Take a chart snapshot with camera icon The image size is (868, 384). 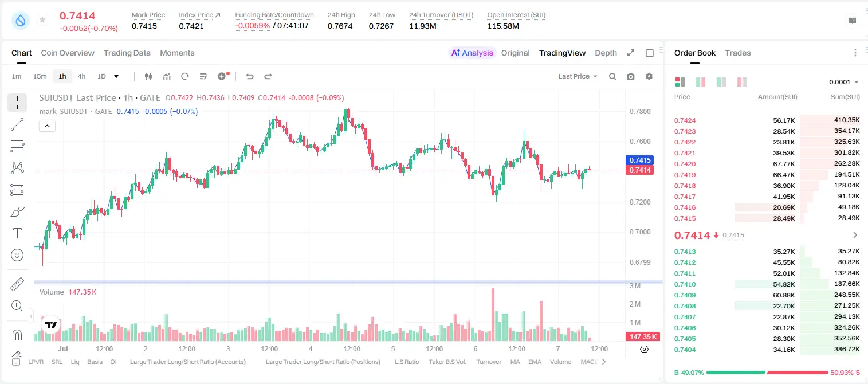(631, 76)
